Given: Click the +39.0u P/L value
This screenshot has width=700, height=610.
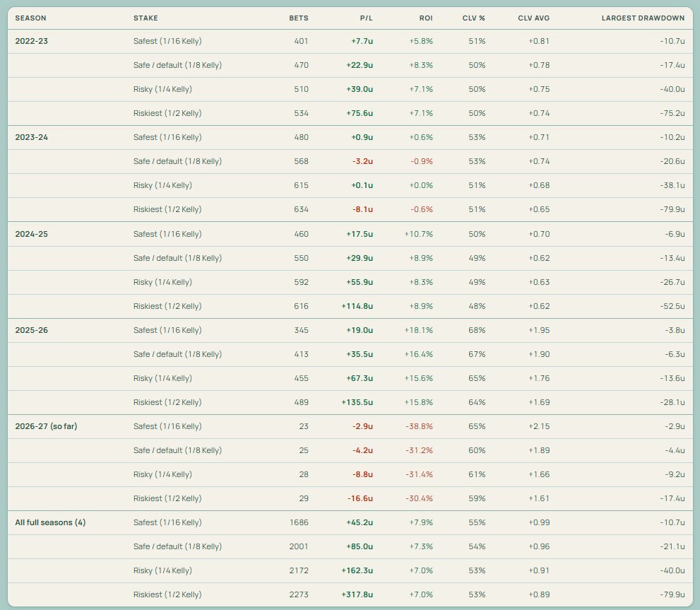Looking at the screenshot, I should pos(360,89).
